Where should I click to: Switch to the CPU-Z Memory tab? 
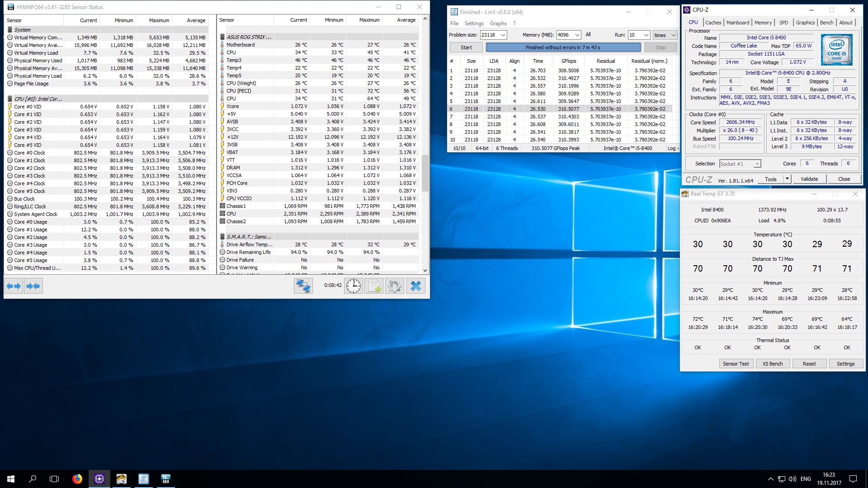(763, 23)
